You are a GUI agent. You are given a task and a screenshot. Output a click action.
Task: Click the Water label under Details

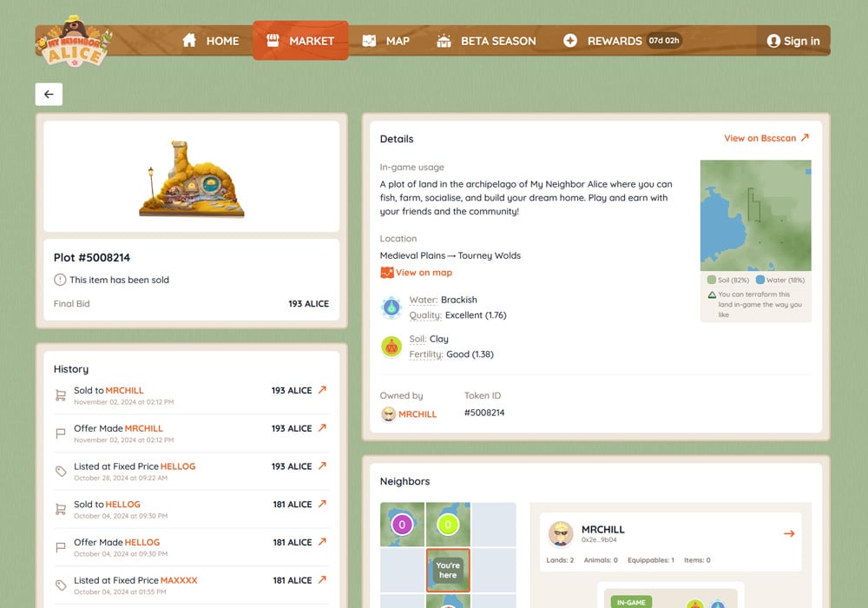click(424, 300)
